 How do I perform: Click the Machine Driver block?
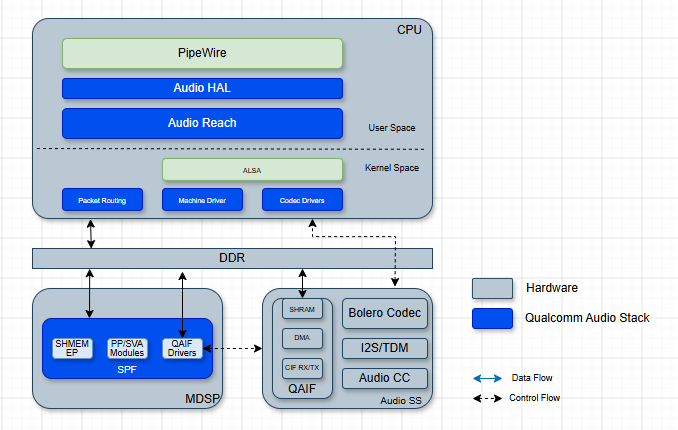coord(202,200)
